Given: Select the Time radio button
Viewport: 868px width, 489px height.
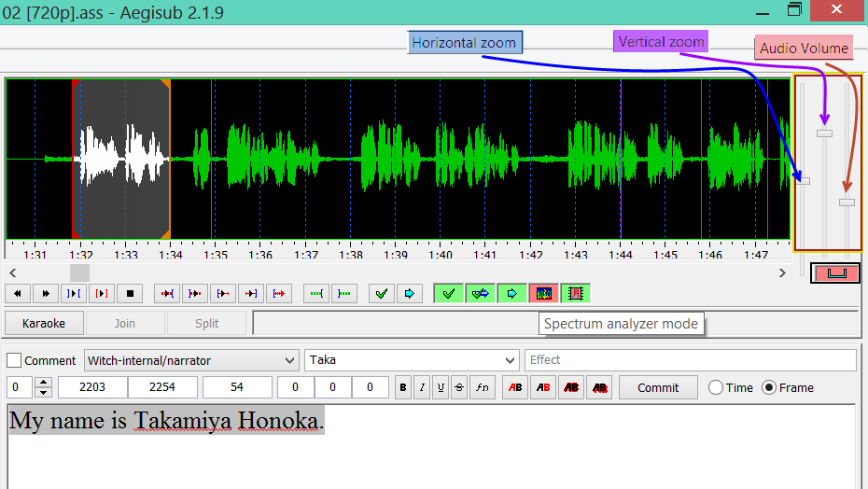Looking at the screenshot, I should click(x=716, y=388).
